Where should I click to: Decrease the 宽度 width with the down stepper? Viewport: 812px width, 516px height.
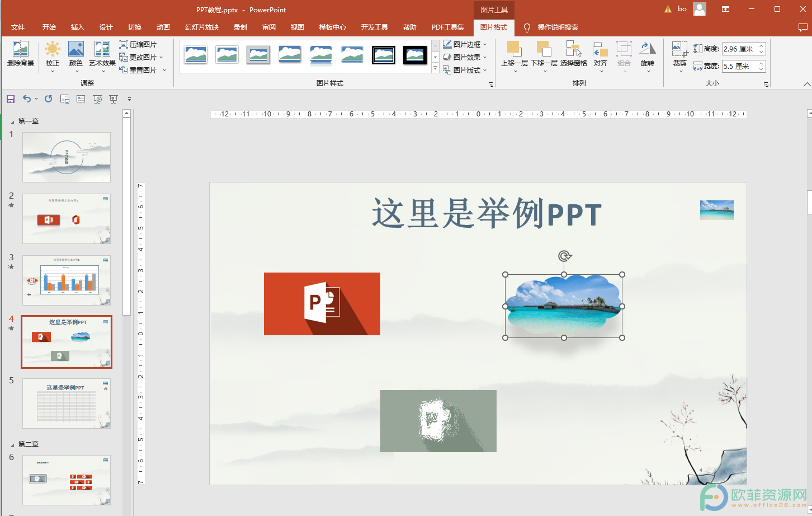click(761, 69)
